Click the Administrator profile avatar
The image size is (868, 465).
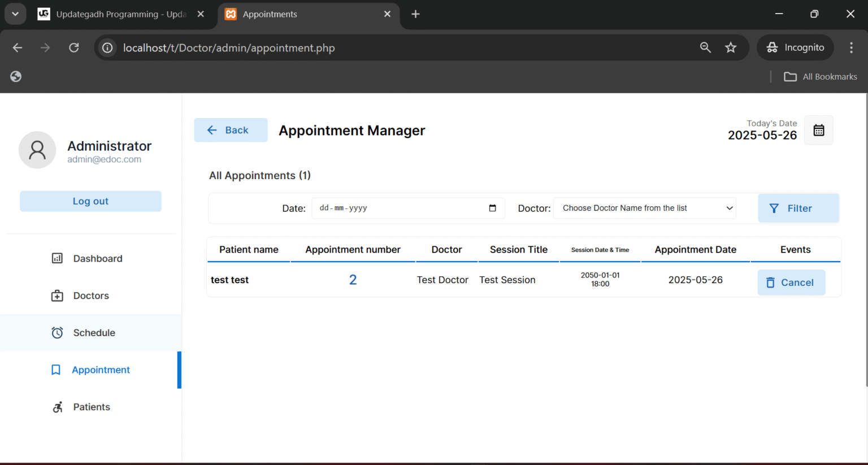click(x=37, y=150)
